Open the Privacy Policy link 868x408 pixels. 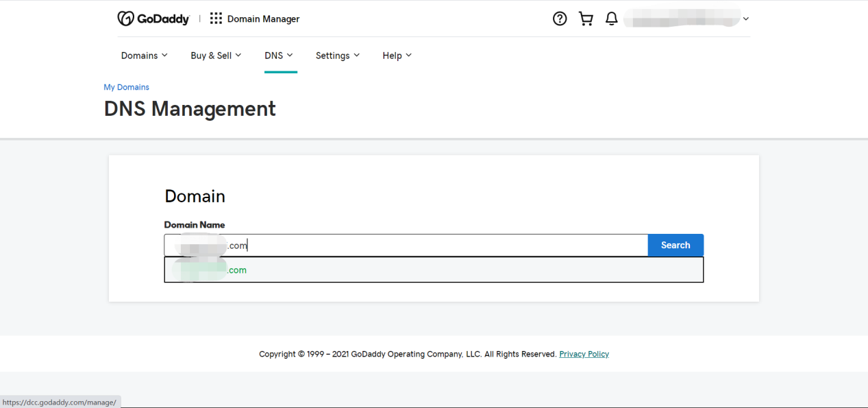coord(584,355)
